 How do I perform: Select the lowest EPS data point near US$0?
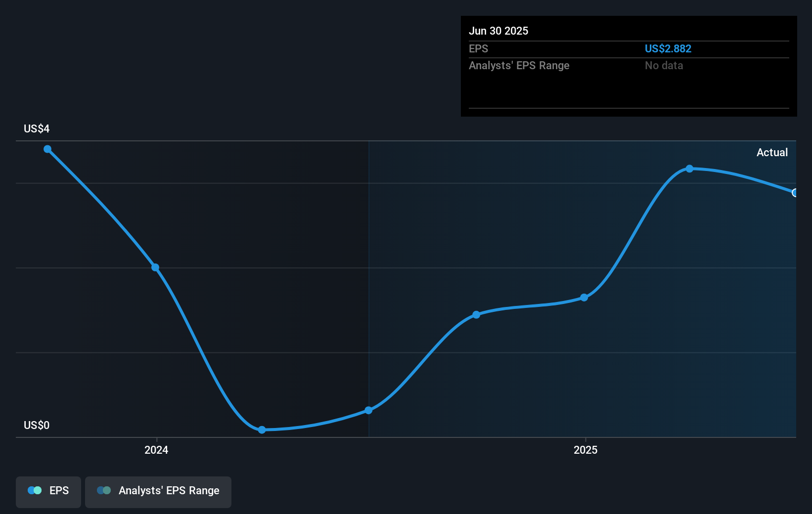[262, 430]
